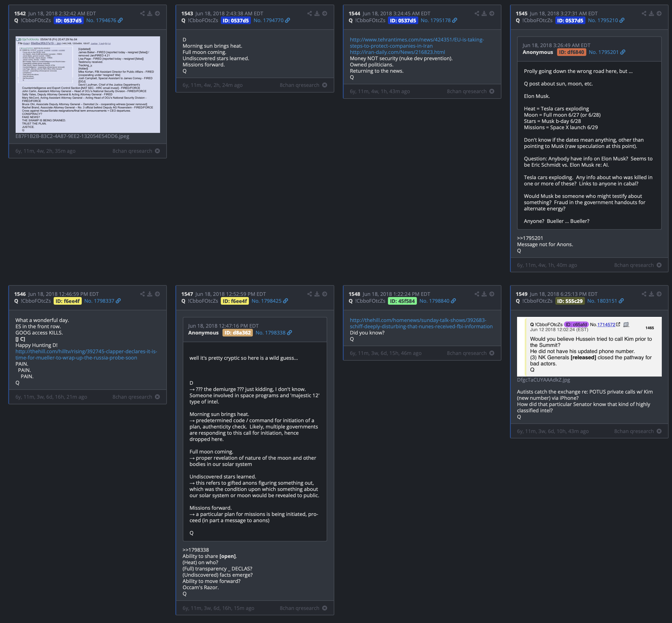Open link No. 1795210

tap(606, 20)
